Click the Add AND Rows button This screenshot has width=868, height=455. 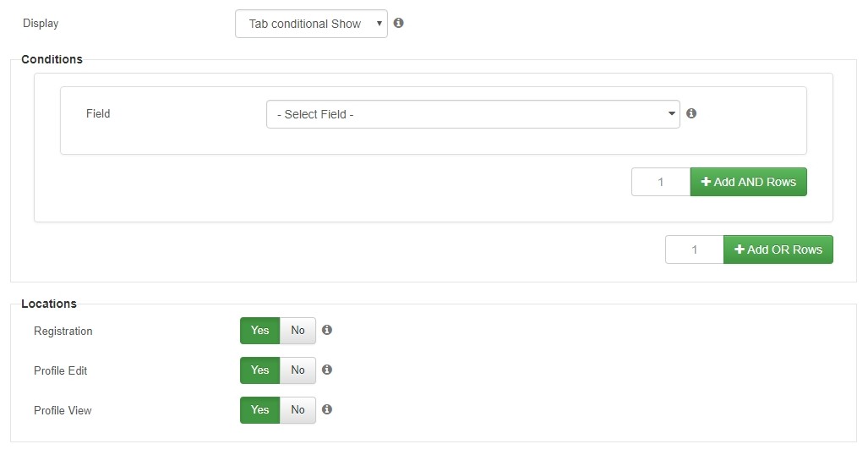click(x=749, y=182)
